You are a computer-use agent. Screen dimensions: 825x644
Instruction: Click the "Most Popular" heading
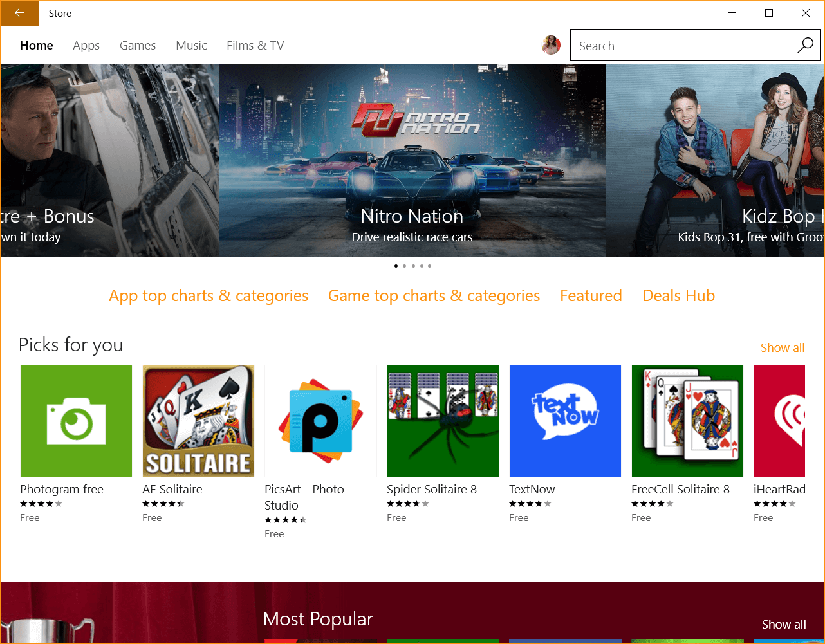point(318,619)
